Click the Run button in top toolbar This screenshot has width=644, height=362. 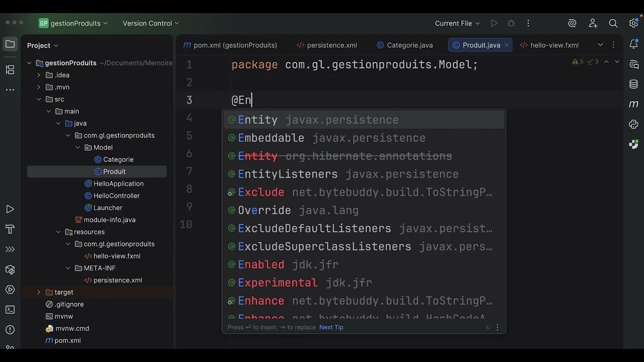[x=494, y=23]
